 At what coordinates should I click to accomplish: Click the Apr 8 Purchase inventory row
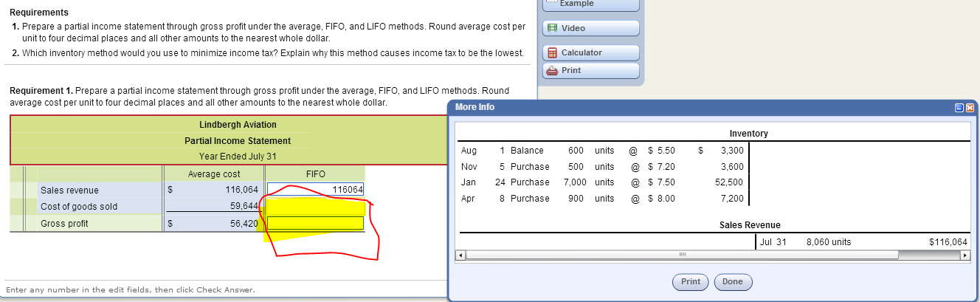(602, 199)
